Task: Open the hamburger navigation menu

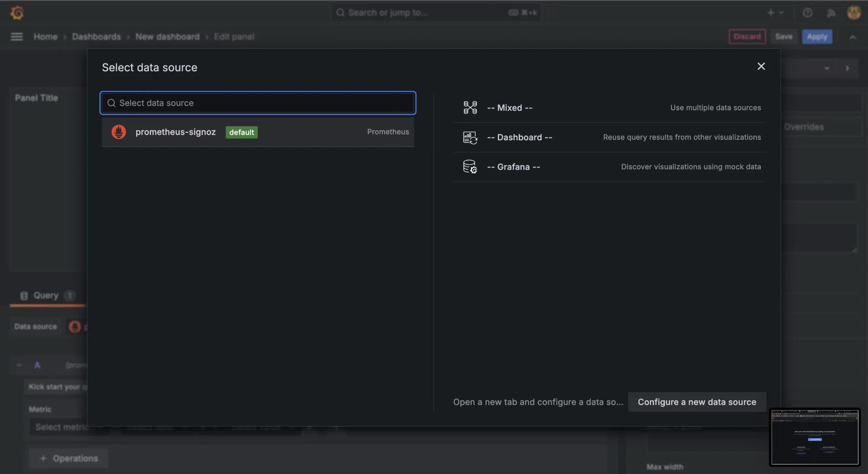Action: (17, 37)
